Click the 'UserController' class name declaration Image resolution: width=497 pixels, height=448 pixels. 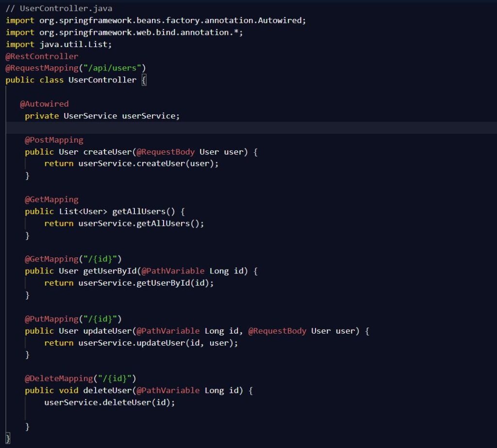tap(102, 80)
